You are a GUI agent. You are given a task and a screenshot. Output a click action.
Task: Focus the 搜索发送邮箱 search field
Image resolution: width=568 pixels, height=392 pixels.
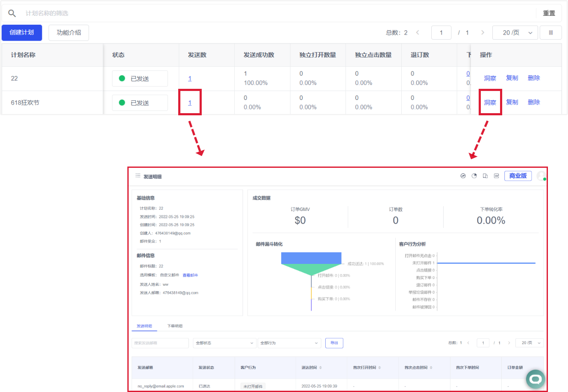point(160,343)
